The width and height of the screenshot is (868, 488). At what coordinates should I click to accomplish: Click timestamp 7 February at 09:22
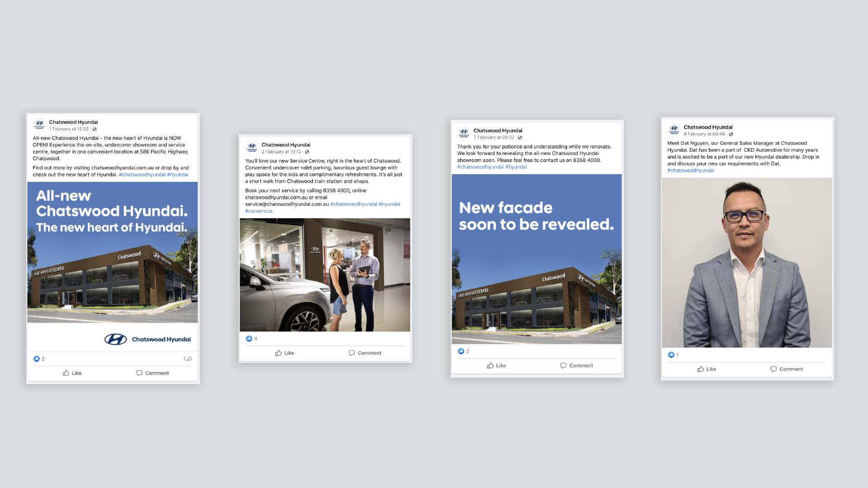494,138
